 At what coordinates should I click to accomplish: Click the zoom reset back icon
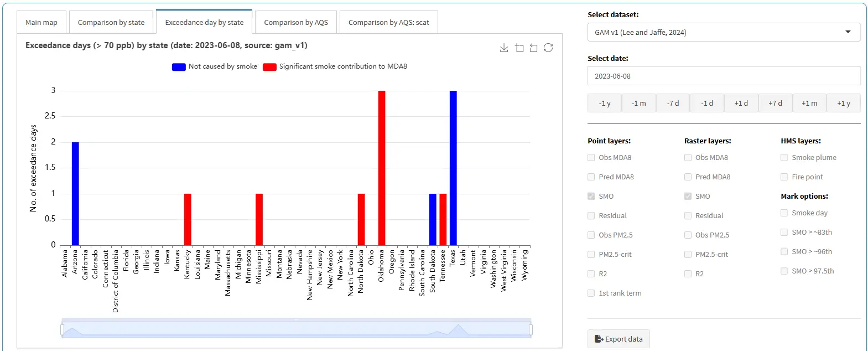coord(533,48)
